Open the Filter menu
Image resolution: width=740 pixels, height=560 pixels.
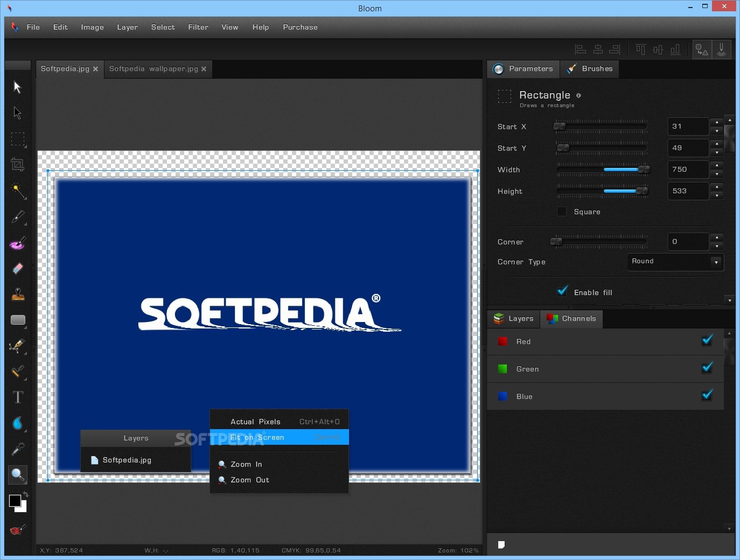pos(198,27)
